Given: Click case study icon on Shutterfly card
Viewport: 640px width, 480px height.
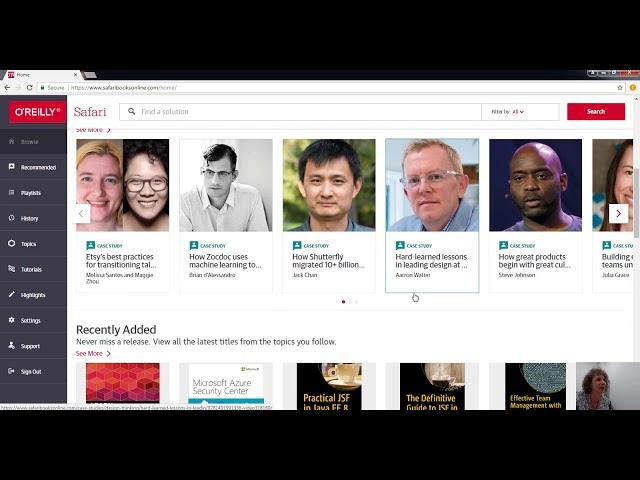Looking at the screenshot, I should [297, 245].
